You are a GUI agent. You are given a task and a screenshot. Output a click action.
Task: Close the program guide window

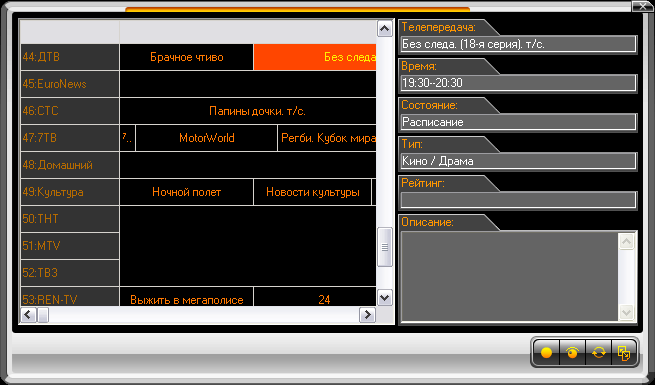pos(642,6)
